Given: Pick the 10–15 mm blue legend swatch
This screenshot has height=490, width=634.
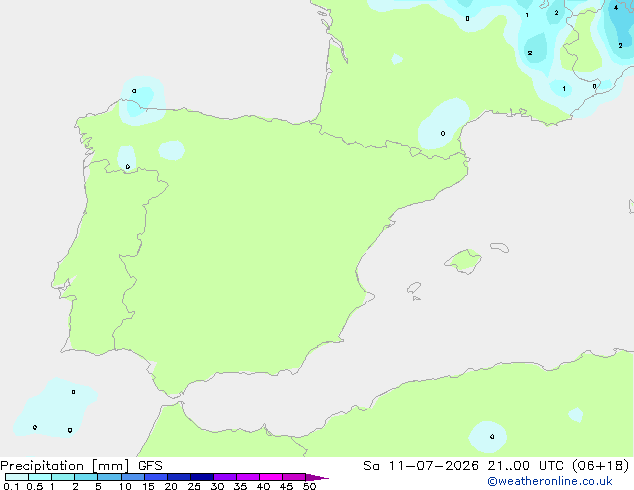Looking at the screenshot, I should [x=133, y=477].
